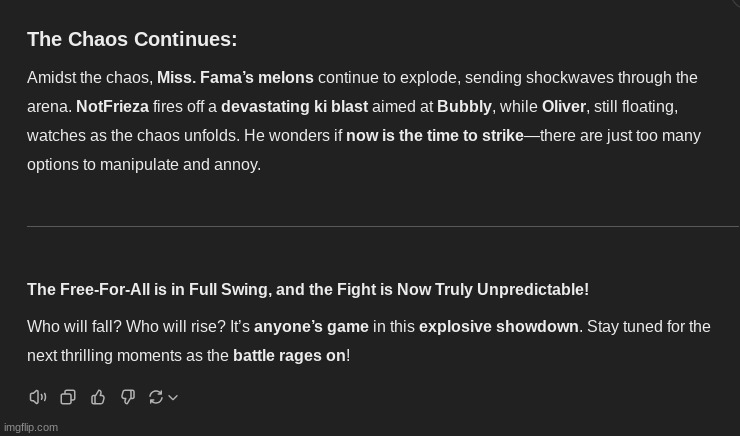Click the read aloud speaker icon
The image size is (740, 436).
tap(38, 397)
